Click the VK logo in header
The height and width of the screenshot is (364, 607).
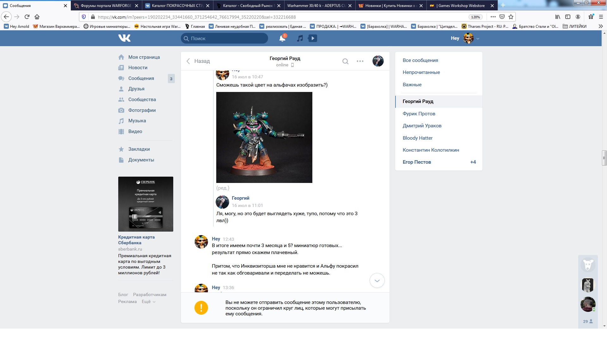pyautogui.click(x=124, y=38)
